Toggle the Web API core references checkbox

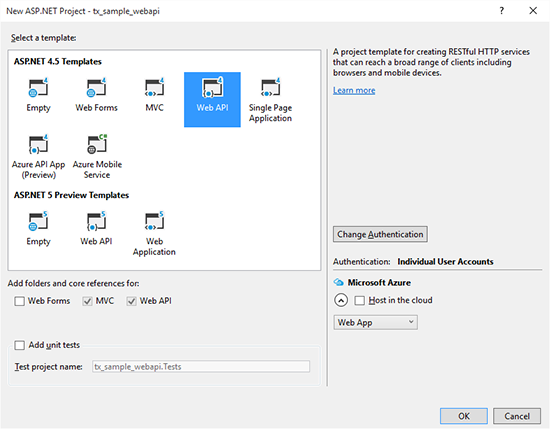(132, 301)
